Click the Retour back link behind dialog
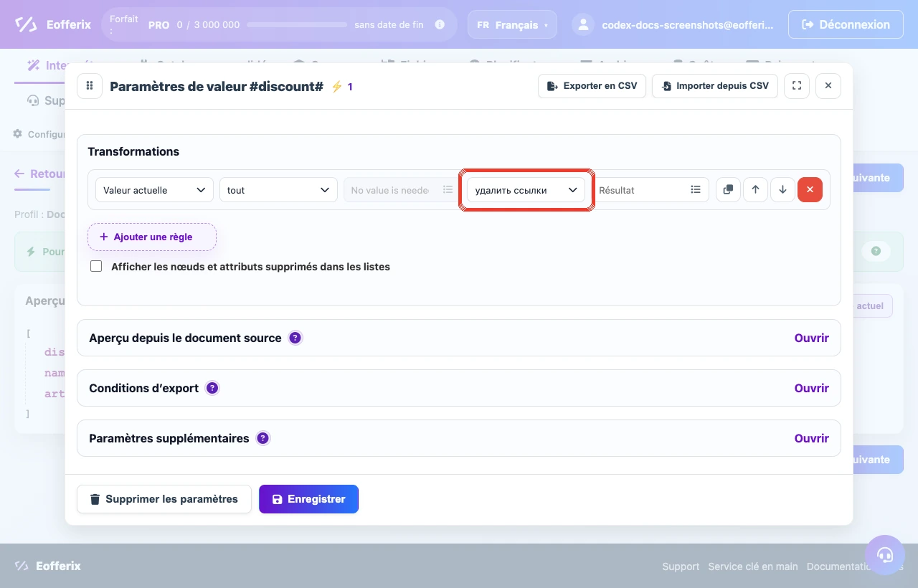 click(40, 174)
